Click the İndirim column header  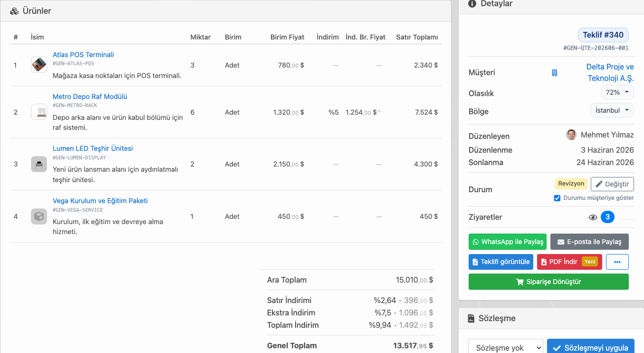tap(328, 37)
